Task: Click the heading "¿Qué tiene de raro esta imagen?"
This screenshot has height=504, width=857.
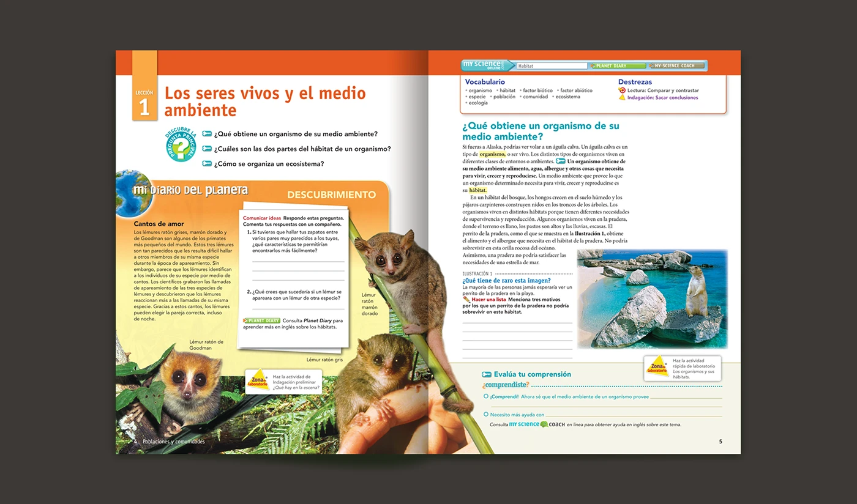Action: 506,281
